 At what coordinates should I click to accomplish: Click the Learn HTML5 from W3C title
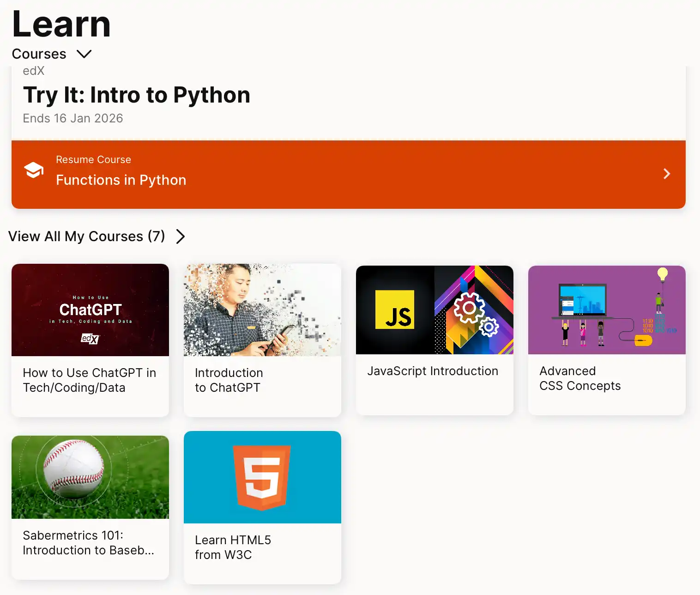coord(233,547)
